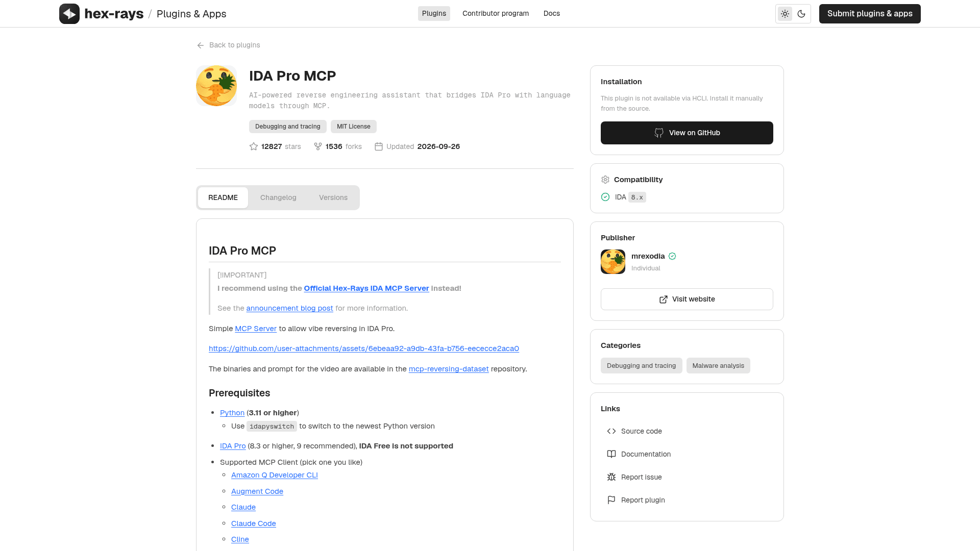Open Official Hex-Rays IDA MCP Server link
The height and width of the screenshot is (551, 980).
(366, 288)
